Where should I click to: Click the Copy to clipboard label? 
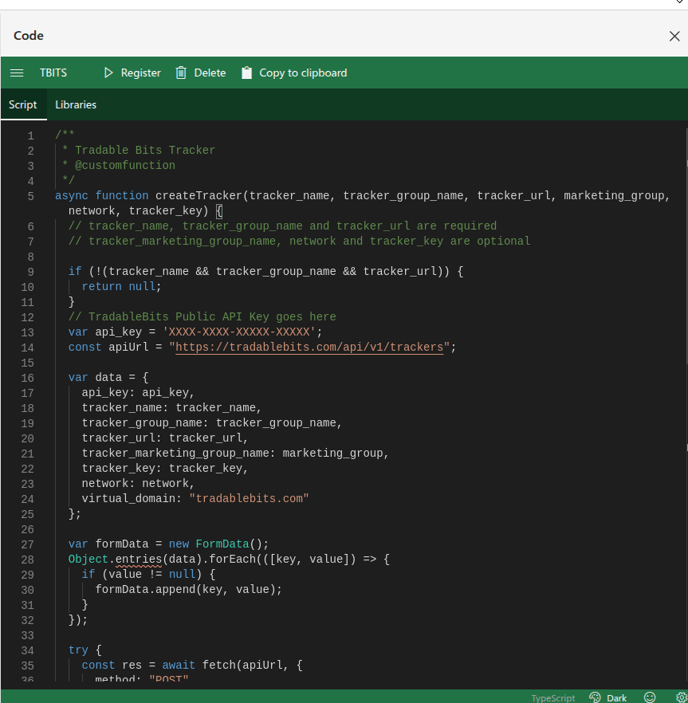click(303, 73)
